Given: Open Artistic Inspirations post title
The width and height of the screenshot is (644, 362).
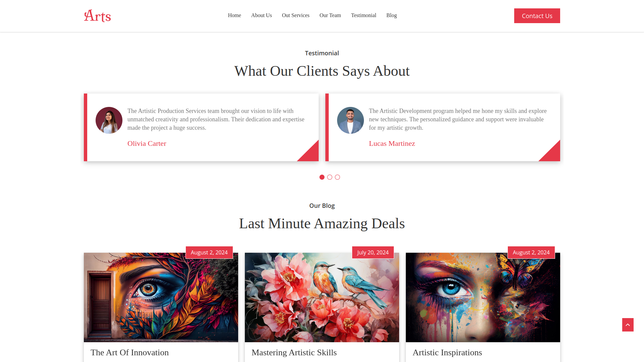Looking at the screenshot, I should pos(447,353).
